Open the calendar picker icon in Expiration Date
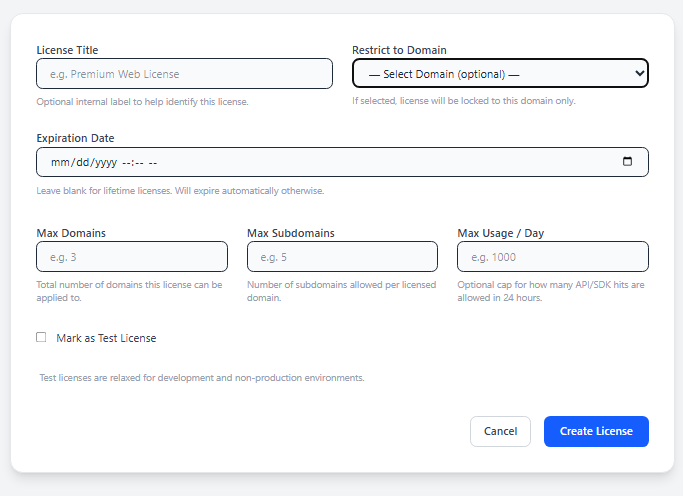The width and height of the screenshot is (683, 496). 627,162
